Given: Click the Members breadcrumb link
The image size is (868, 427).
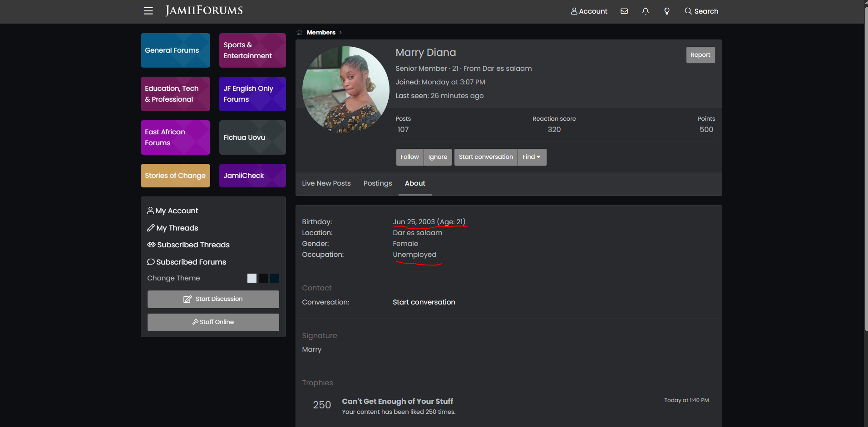Looking at the screenshot, I should click(321, 32).
